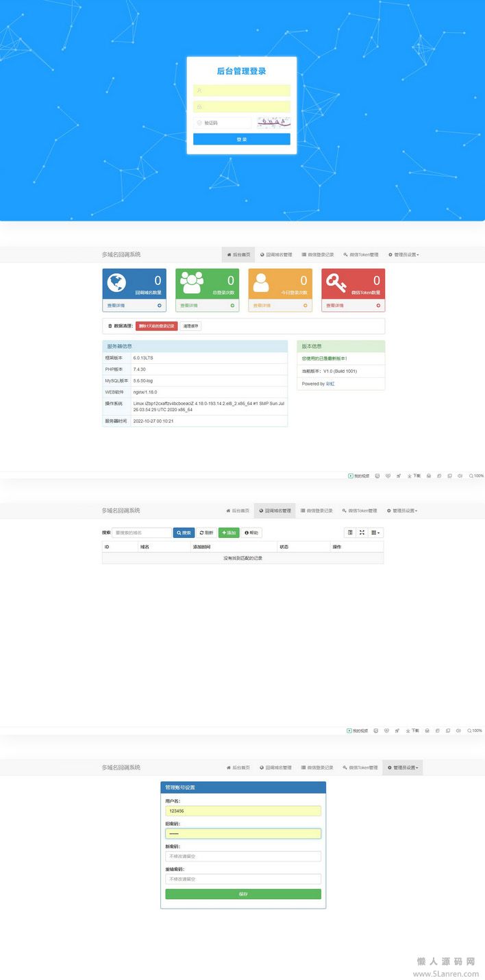Click the key icon on 微信Token数量 card
The image size is (485, 980).
336,283
